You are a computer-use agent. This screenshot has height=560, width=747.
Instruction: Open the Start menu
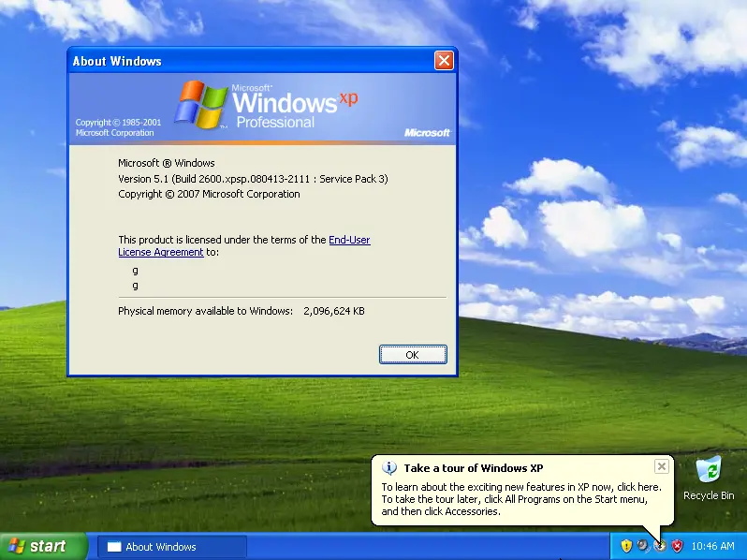click(43, 546)
